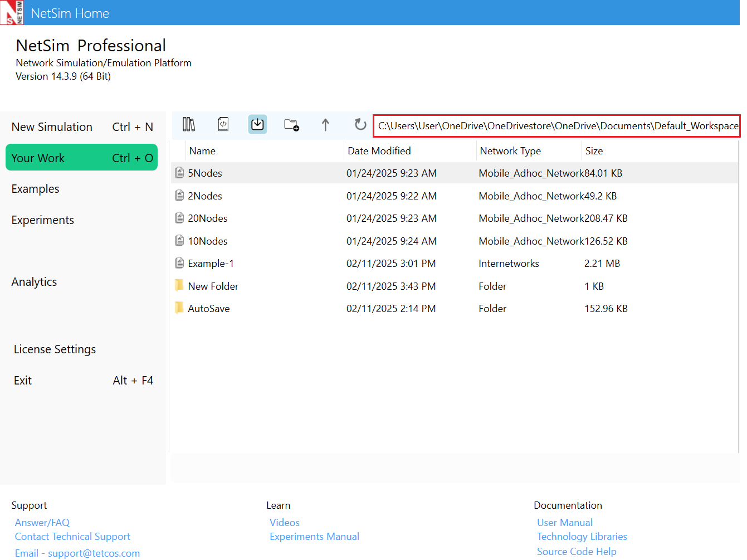
Task: Click file icon beside 20Nodes
Action: pyautogui.click(x=179, y=218)
